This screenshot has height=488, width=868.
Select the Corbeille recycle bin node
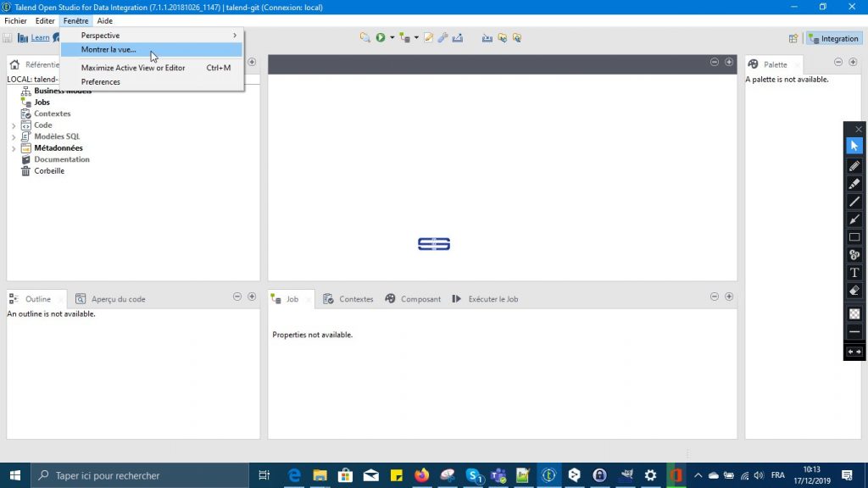(48, 171)
